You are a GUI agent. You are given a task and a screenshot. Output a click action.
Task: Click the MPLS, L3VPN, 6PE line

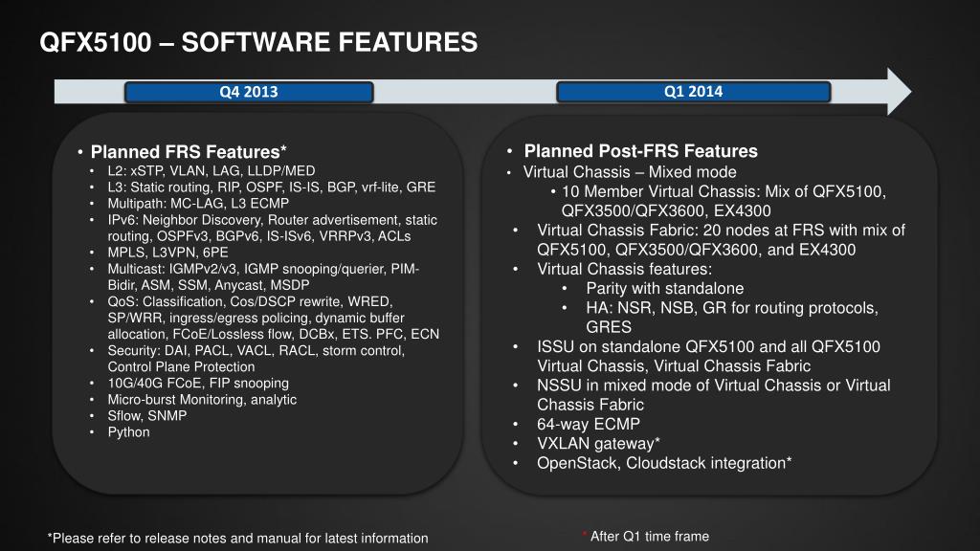167,253
